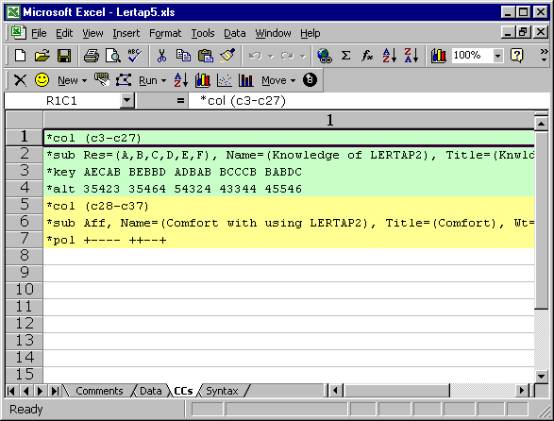Open the 100% zoom dropdown arrow
Screen dimensions: 554x421
[x=498, y=56]
